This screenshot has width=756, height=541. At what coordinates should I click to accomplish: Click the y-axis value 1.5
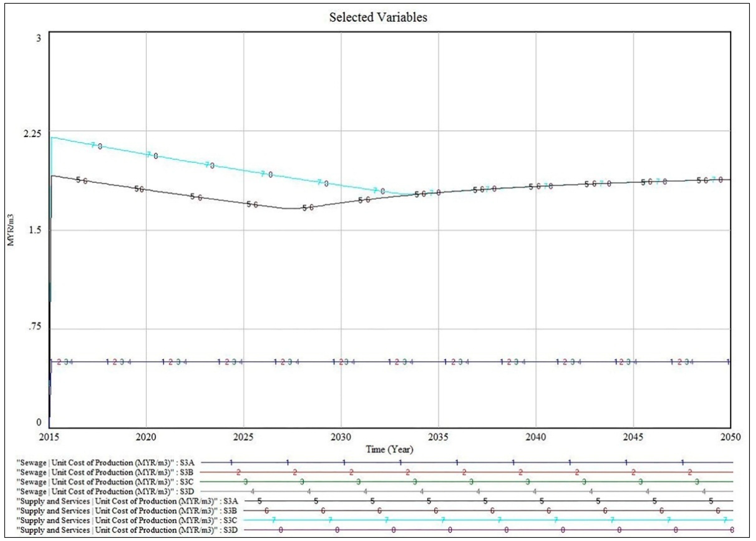point(35,230)
